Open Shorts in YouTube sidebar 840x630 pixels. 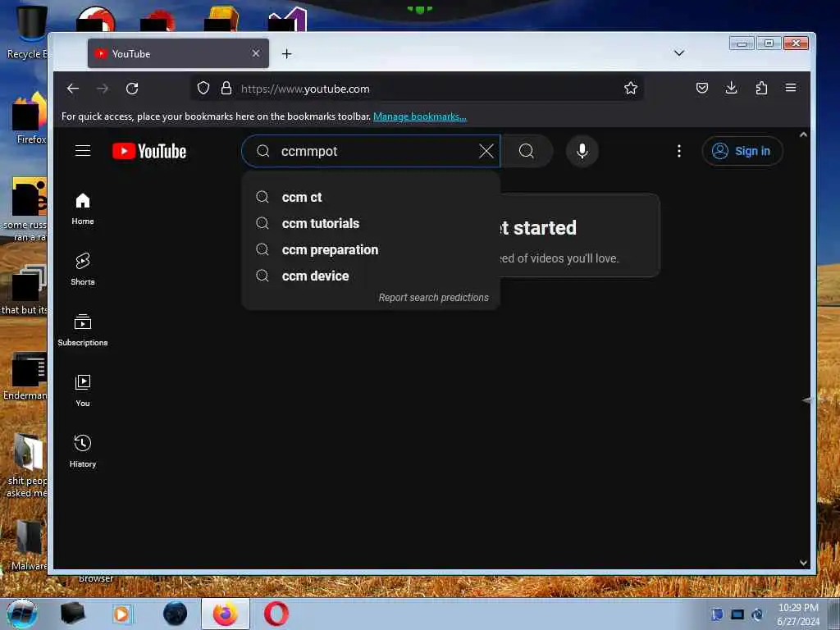pyautogui.click(x=83, y=269)
